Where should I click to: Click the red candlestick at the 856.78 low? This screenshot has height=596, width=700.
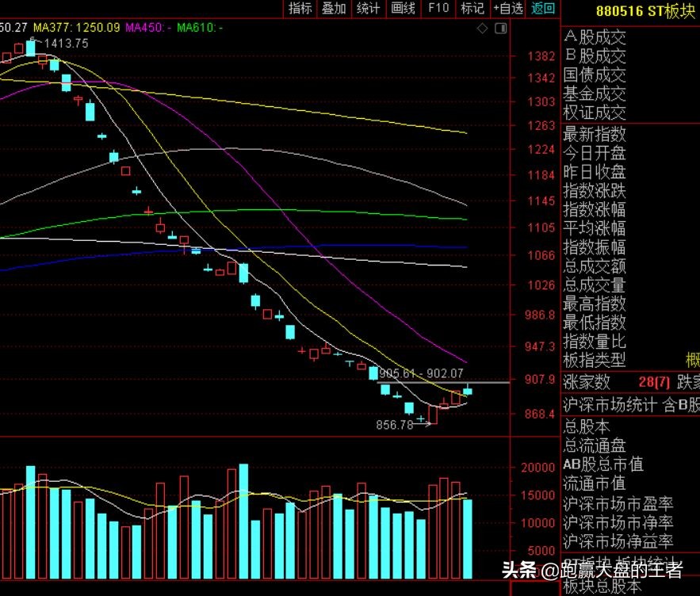click(x=433, y=415)
